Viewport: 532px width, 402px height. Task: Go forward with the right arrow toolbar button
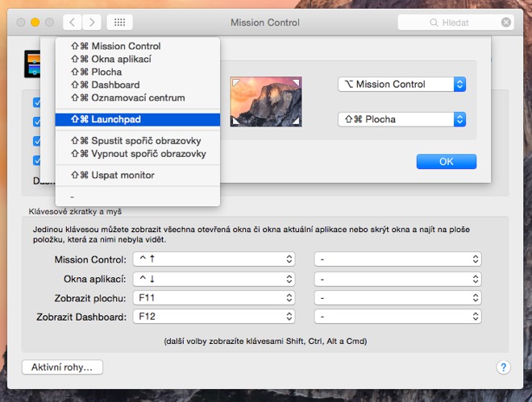(92, 23)
